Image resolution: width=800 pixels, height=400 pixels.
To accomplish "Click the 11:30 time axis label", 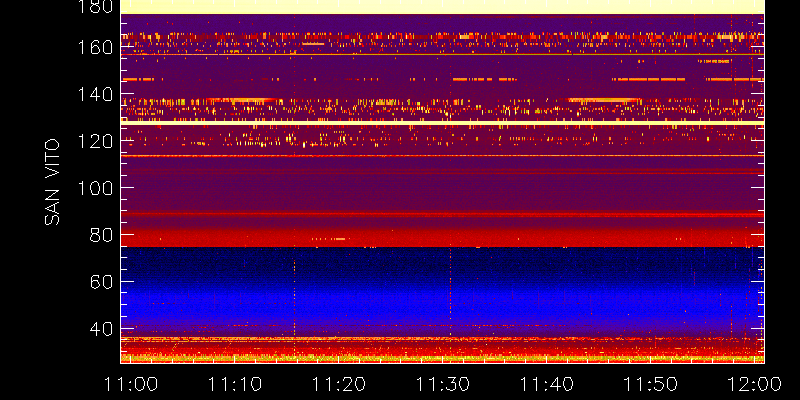I will (443, 384).
